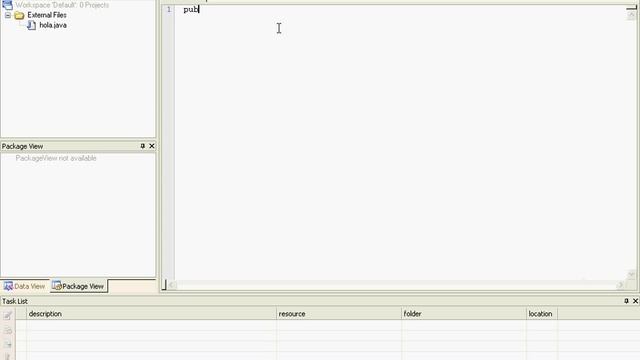
Task: Sort tasks by resource column header
Action: [339, 313]
